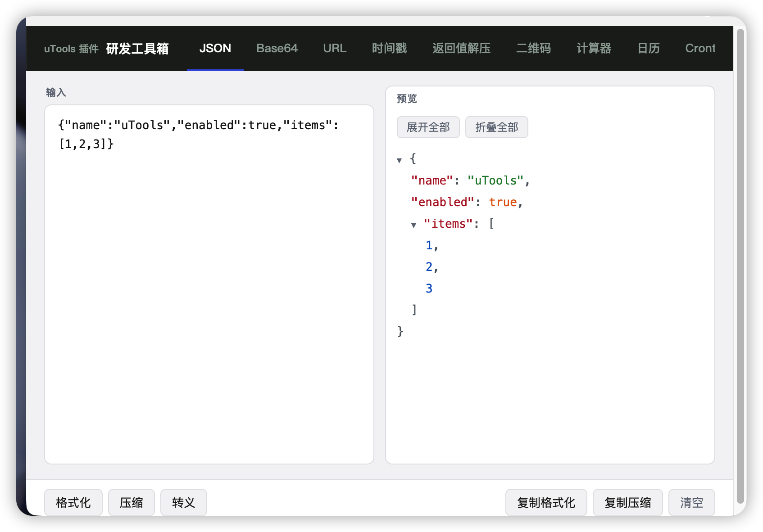The width and height of the screenshot is (763, 532).
Task: Switch to the 二维码 tab
Action: pyautogui.click(x=533, y=48)
